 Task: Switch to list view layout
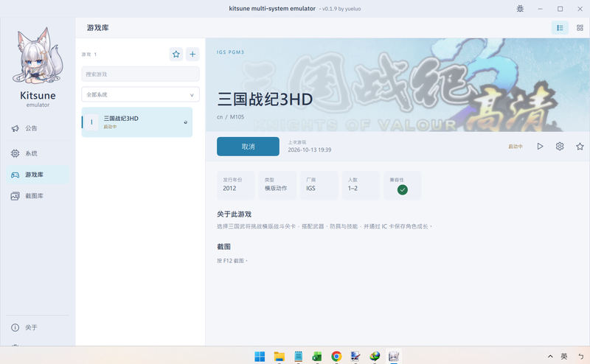(560, 28)
